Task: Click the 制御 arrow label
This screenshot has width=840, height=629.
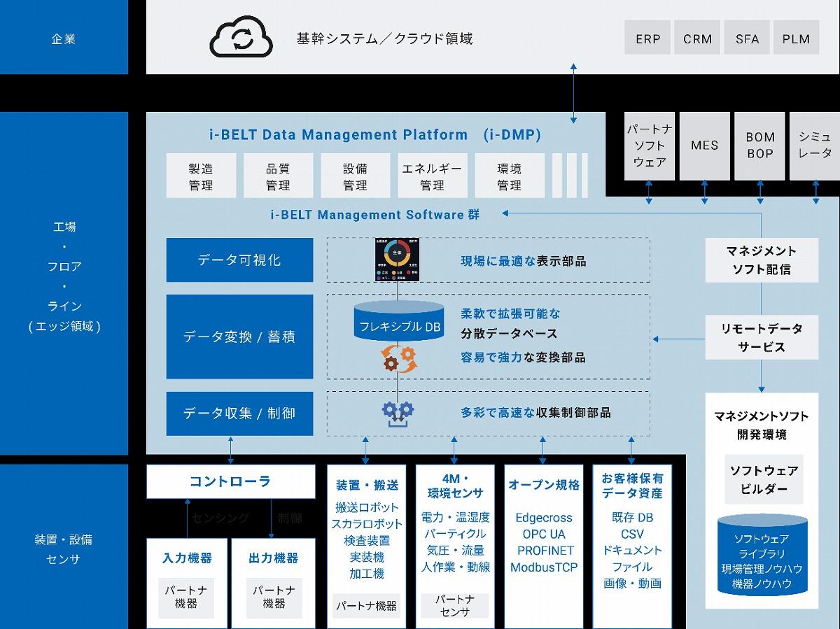Action: click(x=290, y=518)
